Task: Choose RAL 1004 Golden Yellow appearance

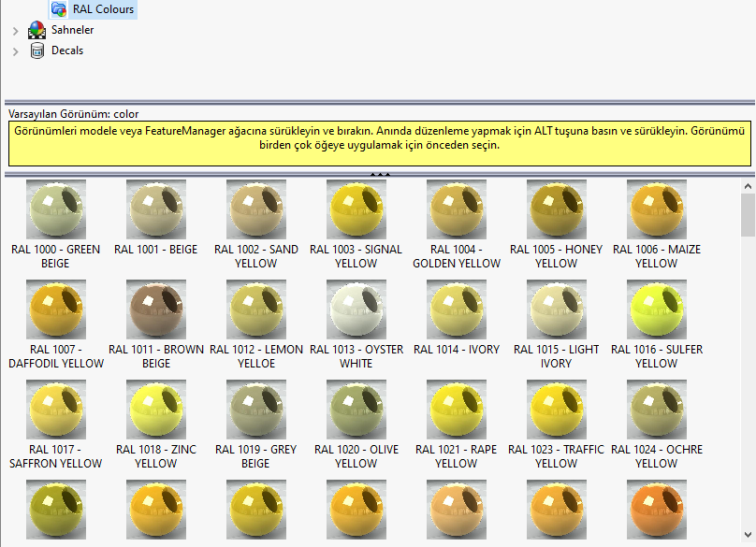Action: [x=456, y=209]
